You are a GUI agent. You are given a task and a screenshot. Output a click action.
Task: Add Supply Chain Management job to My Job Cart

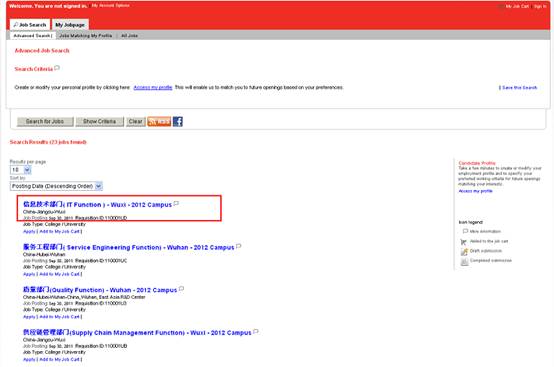coord(59,360)
